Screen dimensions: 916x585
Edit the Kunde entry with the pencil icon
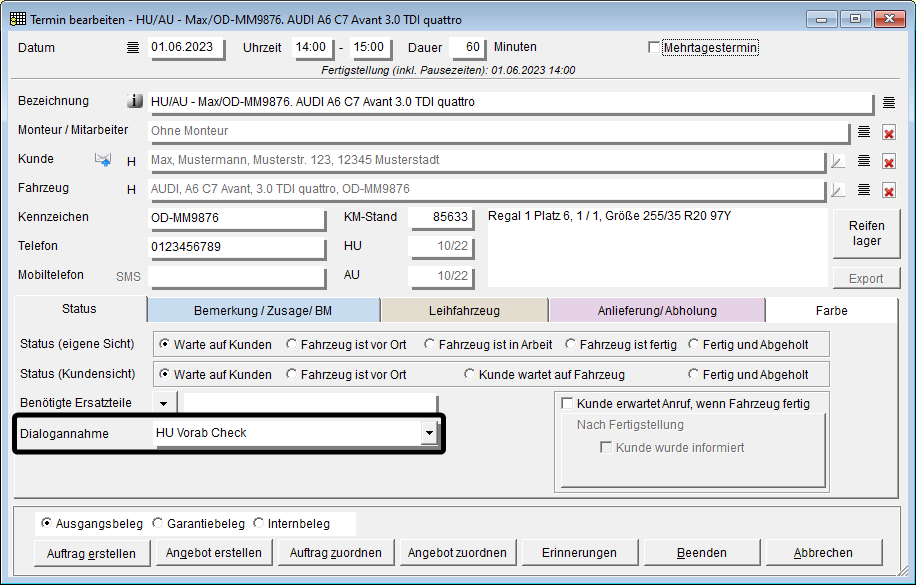(838, 161)
